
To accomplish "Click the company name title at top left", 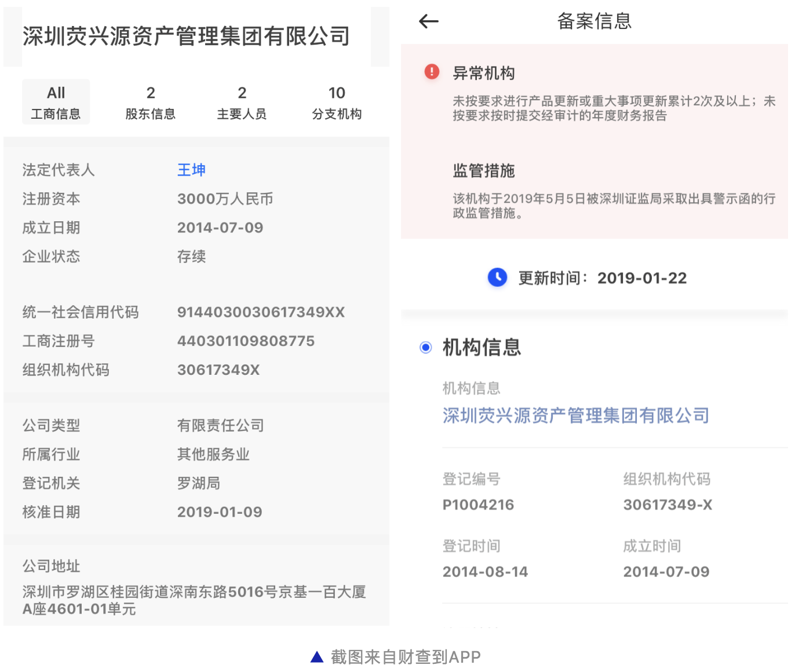I will (187, 36).
